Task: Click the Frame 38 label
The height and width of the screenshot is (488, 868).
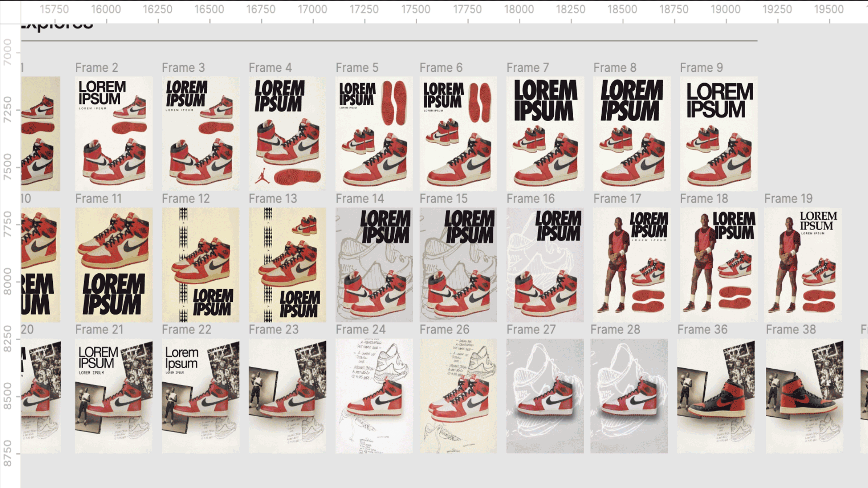Action: [791, 330]
